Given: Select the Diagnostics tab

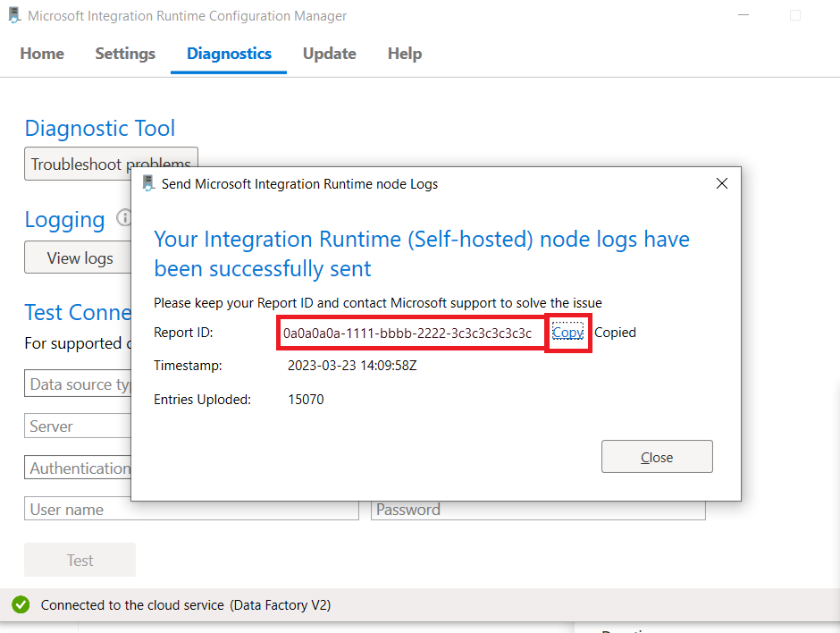Looking at the screenshot, I should pos(229,54).
